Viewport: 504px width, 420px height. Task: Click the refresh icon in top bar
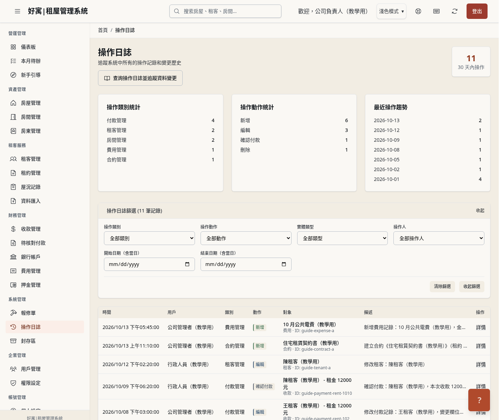tap(455, 11)
